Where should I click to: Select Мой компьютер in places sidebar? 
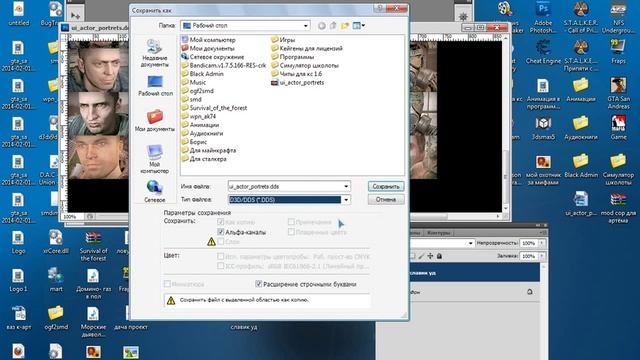pyautogui.click(x=154, y=159)
